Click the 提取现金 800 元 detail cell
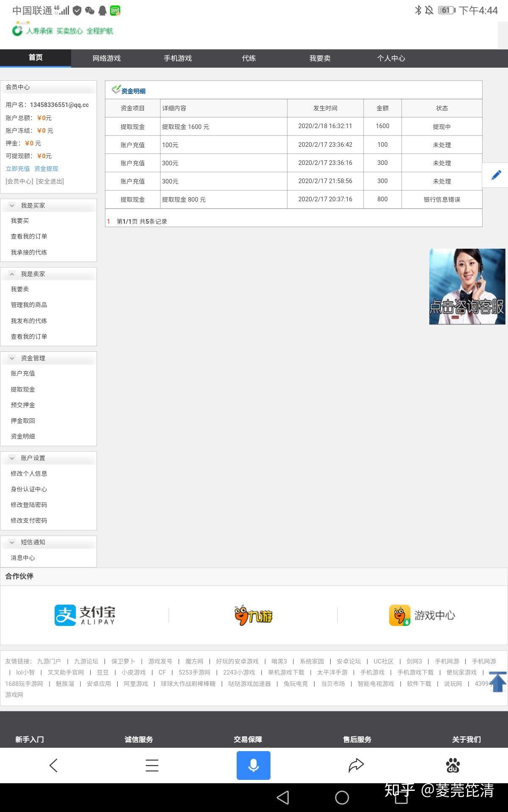The width and height of the screenshot is (508, 812). click(224, 200)
